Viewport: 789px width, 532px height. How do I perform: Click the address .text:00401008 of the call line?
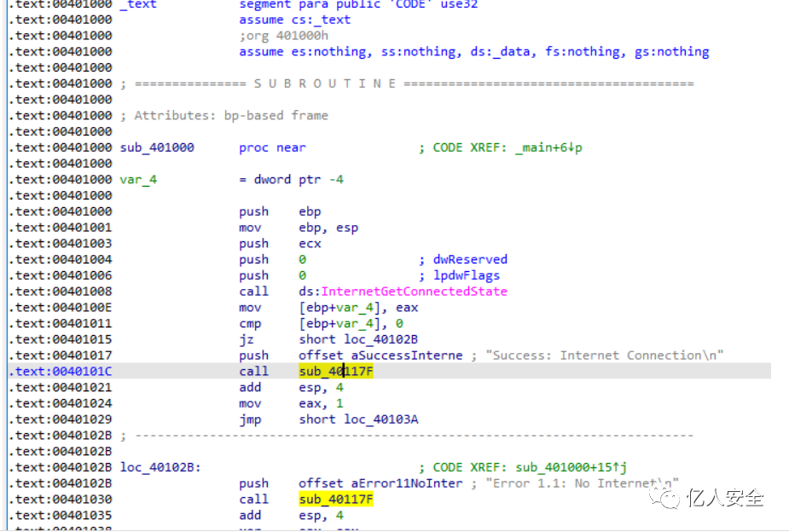(x=61, y=292)
